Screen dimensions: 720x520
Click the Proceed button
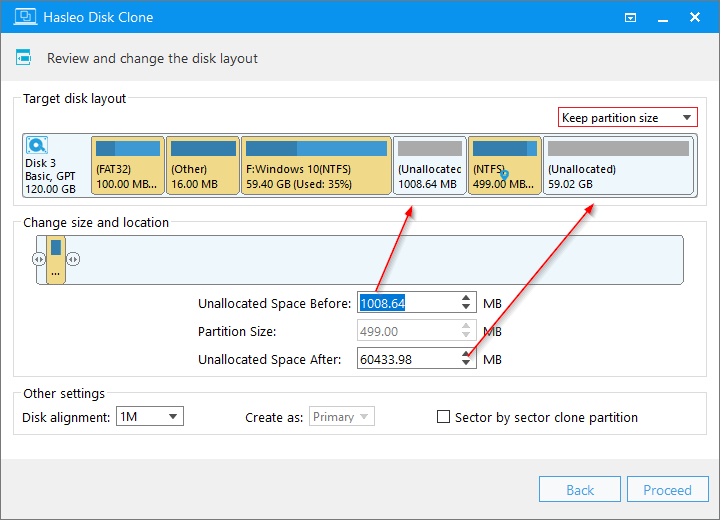[x=667, y=489]
